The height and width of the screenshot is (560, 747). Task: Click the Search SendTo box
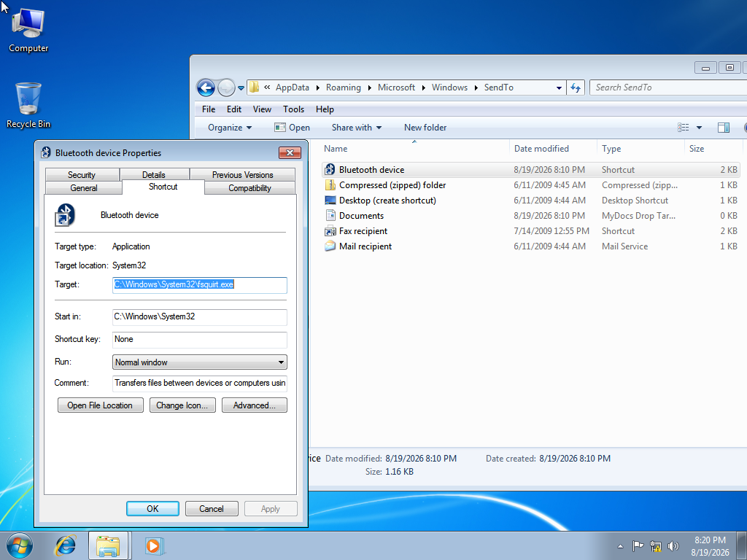668,87
